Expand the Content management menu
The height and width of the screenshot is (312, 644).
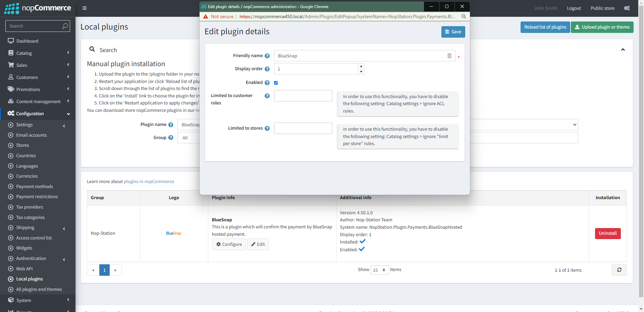tap(38, 101)
